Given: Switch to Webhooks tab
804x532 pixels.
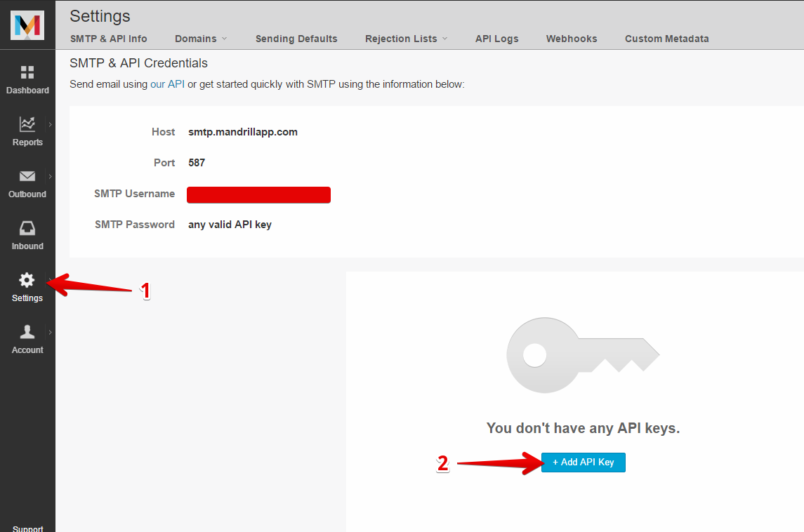Looking at the screenshot, I should 572,39.
